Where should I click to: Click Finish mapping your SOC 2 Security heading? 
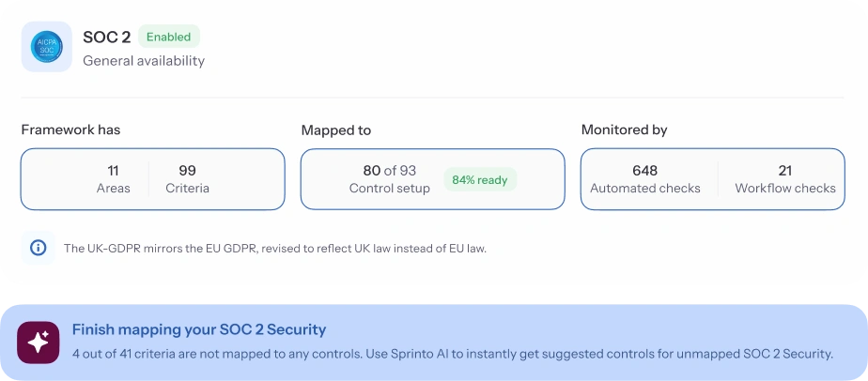pos(199,329)
